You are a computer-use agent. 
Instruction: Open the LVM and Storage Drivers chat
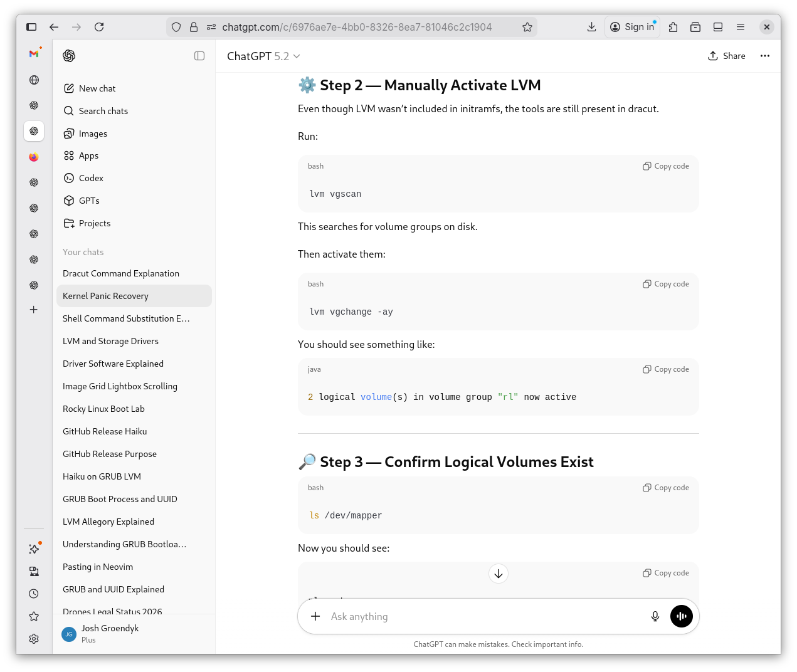click(x=110, y=341)
